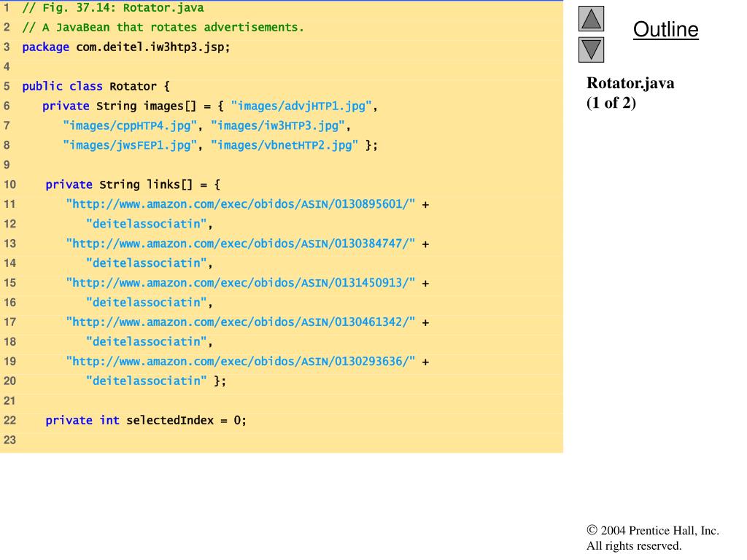Viewport: 747px width, 560px height.
Task: Click the 'private String links[]' declaration
Action: (x=119, y=184)
